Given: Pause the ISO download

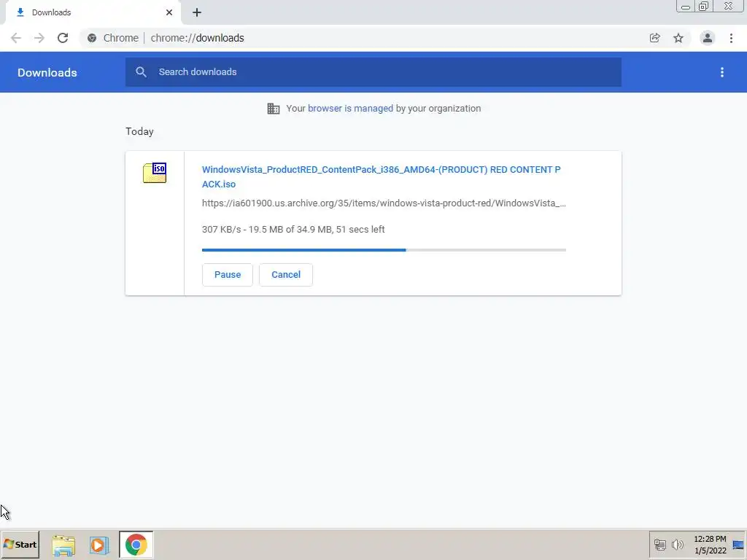Looking at the screenshot, I should tap(228, 275).
